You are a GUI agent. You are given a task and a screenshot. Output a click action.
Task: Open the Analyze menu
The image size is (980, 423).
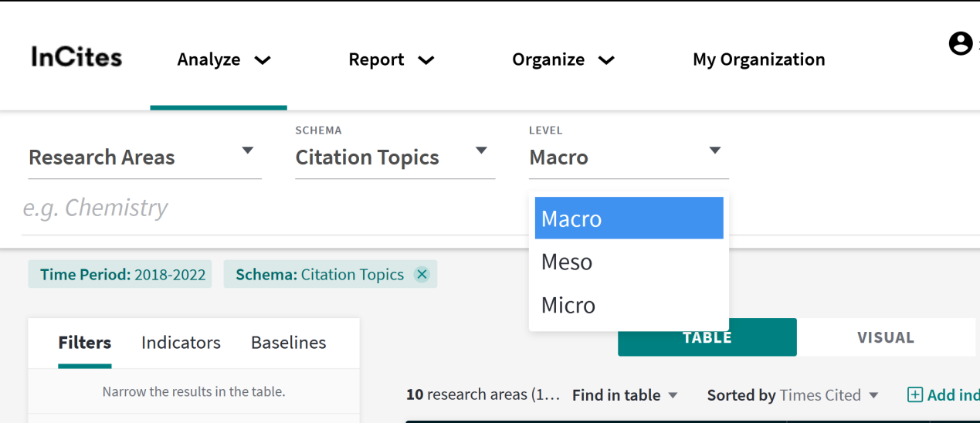(x=223, y=59)
